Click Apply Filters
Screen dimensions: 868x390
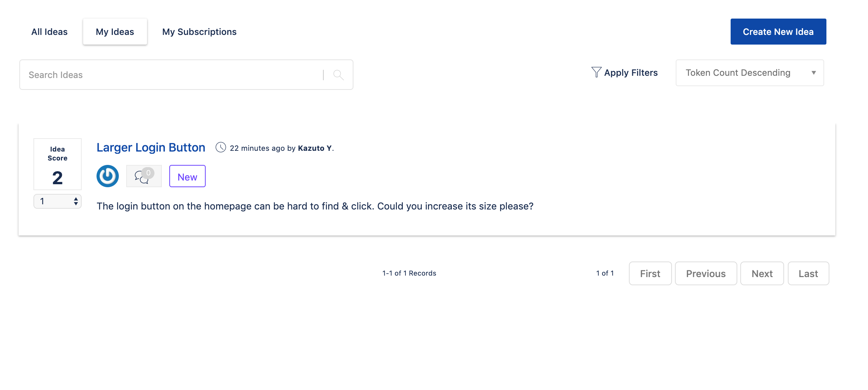[x=631, y=73]
